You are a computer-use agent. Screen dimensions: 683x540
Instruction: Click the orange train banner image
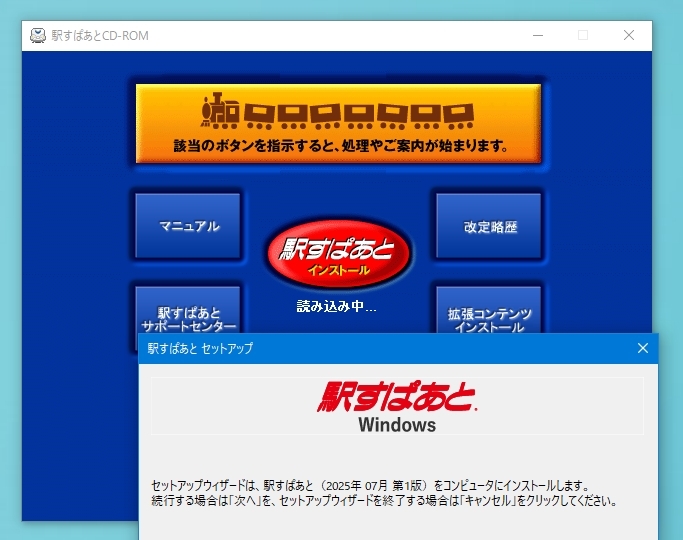pyautogui.click(x=338, y=123)
